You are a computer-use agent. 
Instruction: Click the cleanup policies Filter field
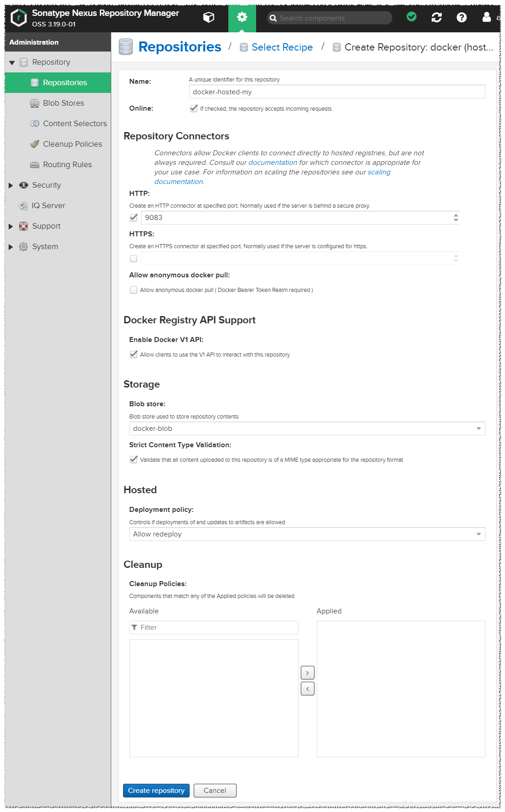click(x=214, y=628)
